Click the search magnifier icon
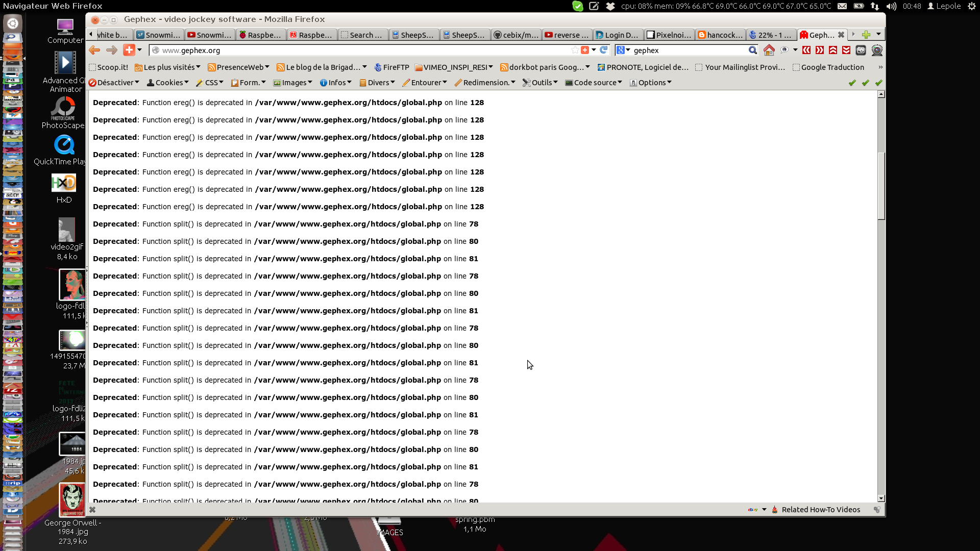This screenshot has height=551, width=980. pos(752,50)
